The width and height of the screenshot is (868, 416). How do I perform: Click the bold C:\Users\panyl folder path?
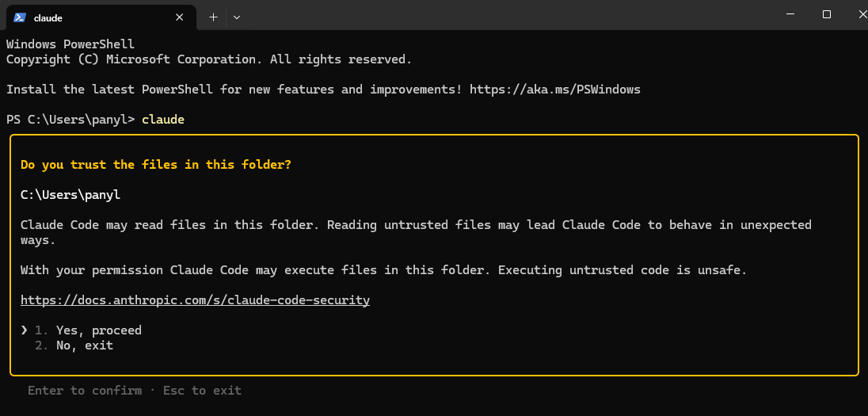[70, 194]
